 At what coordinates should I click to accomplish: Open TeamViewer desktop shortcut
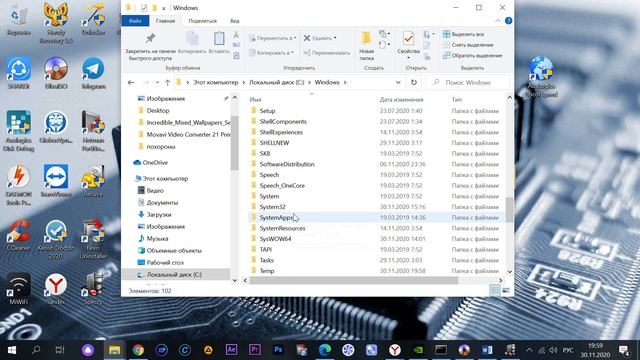tap(56, 181)
